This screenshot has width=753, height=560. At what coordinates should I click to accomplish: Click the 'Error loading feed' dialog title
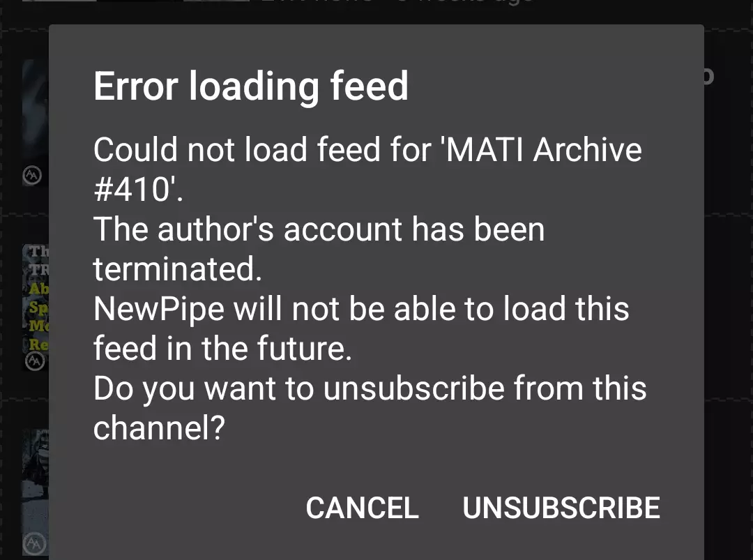pyautogui.click(x=251, y=86)
